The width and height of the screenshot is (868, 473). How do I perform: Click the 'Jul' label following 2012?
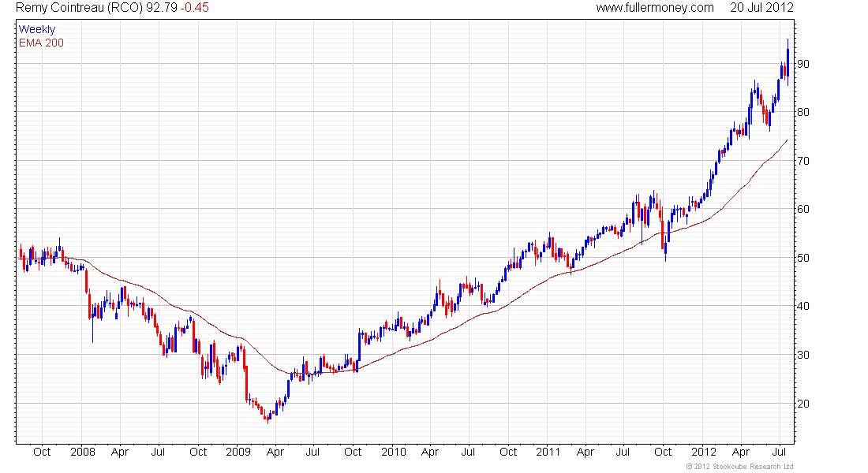coord(778,452)
